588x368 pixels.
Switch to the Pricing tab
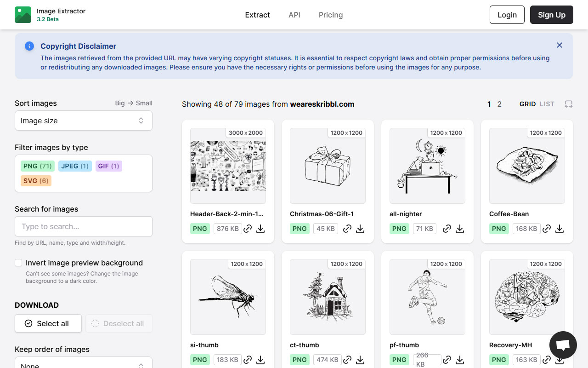point(330,15)
